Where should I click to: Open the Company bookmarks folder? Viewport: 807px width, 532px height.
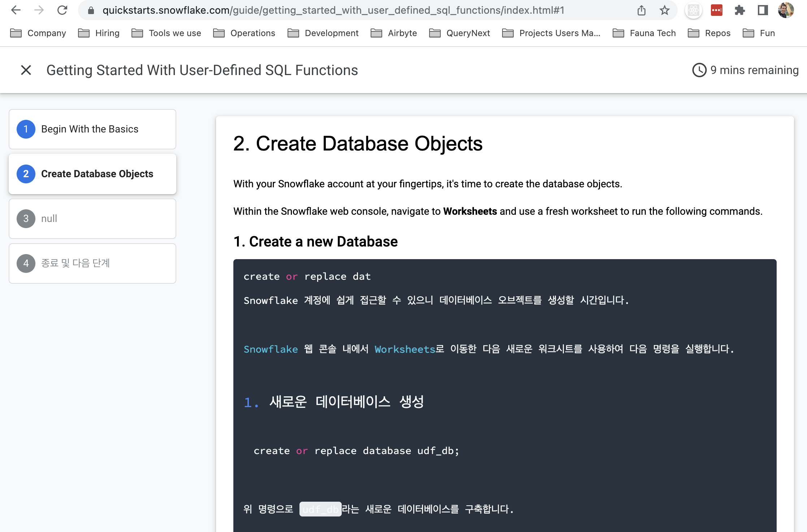pyautogui.click(x=38, y=33)
